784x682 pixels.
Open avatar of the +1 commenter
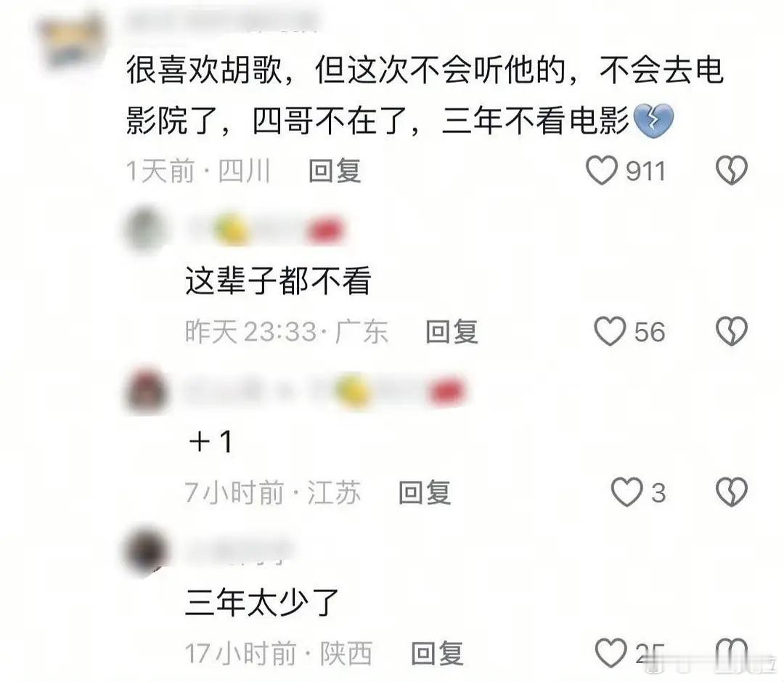pyautogui.click(x=146, y=391)
